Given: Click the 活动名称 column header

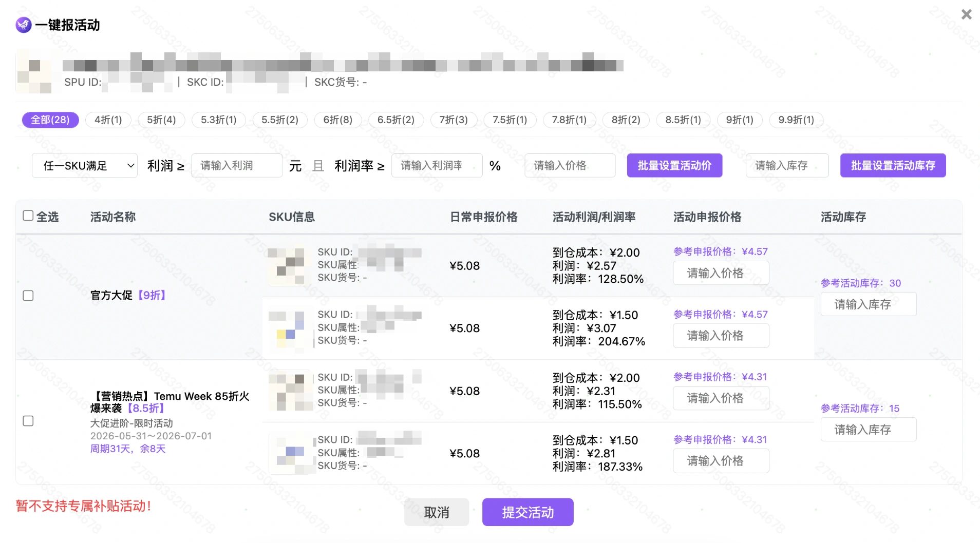Looking at the screenshot, I should point(113,217).
